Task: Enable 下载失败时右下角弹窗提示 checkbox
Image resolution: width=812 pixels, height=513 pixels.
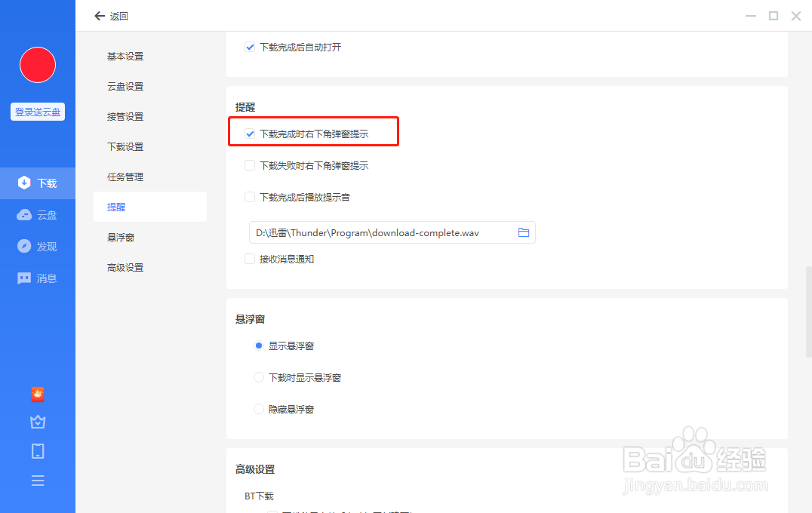Action: click(x=250, y=165)
